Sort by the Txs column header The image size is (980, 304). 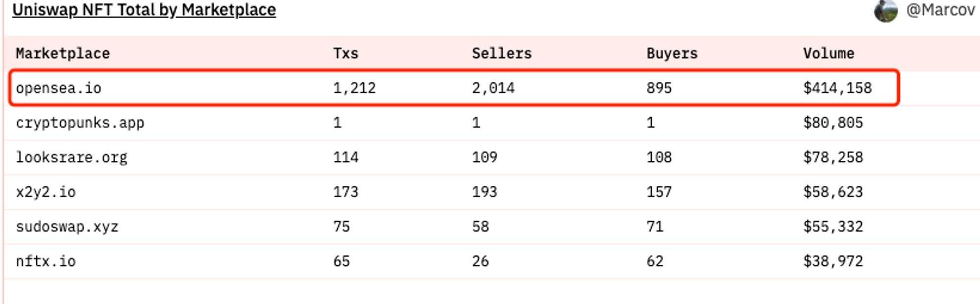(345, 53)
